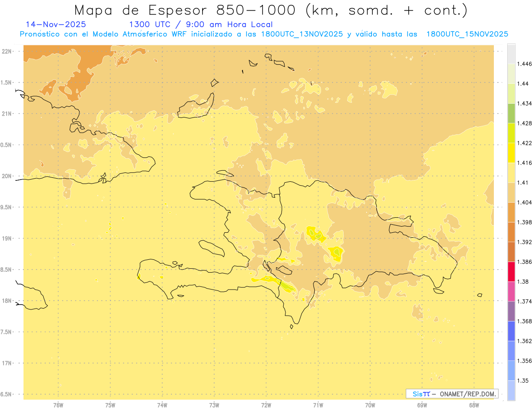Click the '1.398' colorbar value
The width and height of the screenshot is (532, 411).
(525, 222)
